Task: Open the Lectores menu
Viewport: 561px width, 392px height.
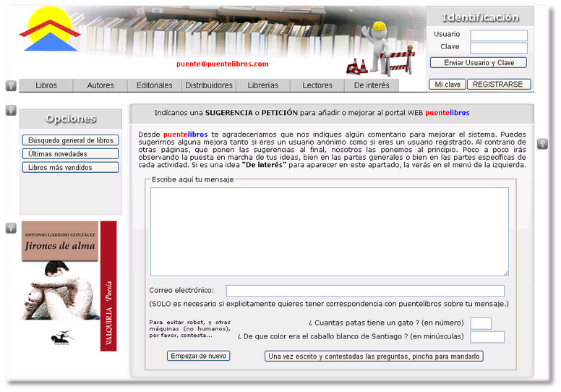Action: click(317, 85)
